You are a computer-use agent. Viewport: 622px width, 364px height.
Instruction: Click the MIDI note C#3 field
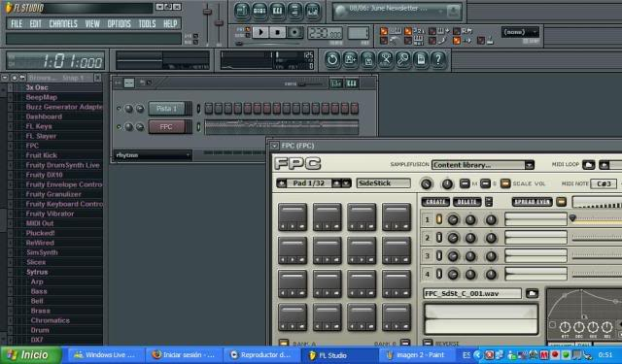[x=604, y=183]
